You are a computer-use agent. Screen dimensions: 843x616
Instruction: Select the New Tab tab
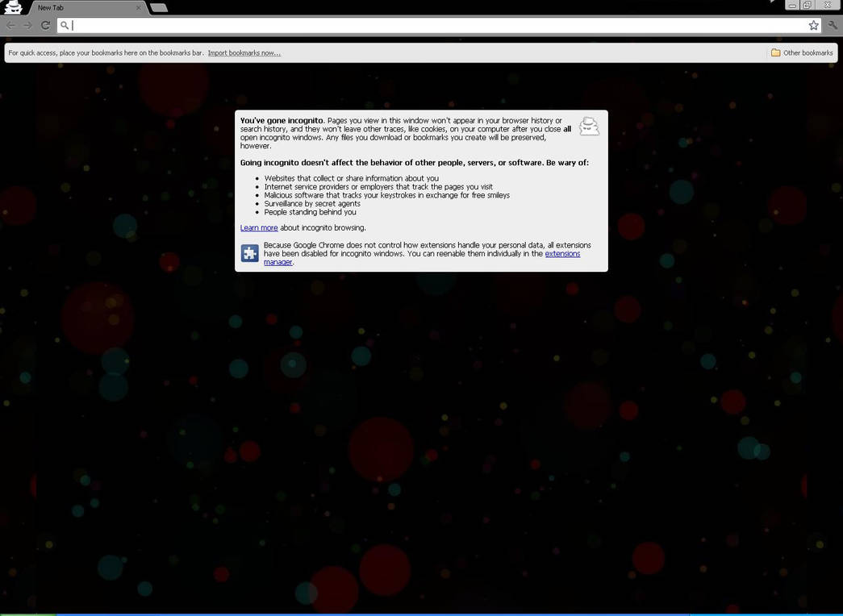(86, 7)
